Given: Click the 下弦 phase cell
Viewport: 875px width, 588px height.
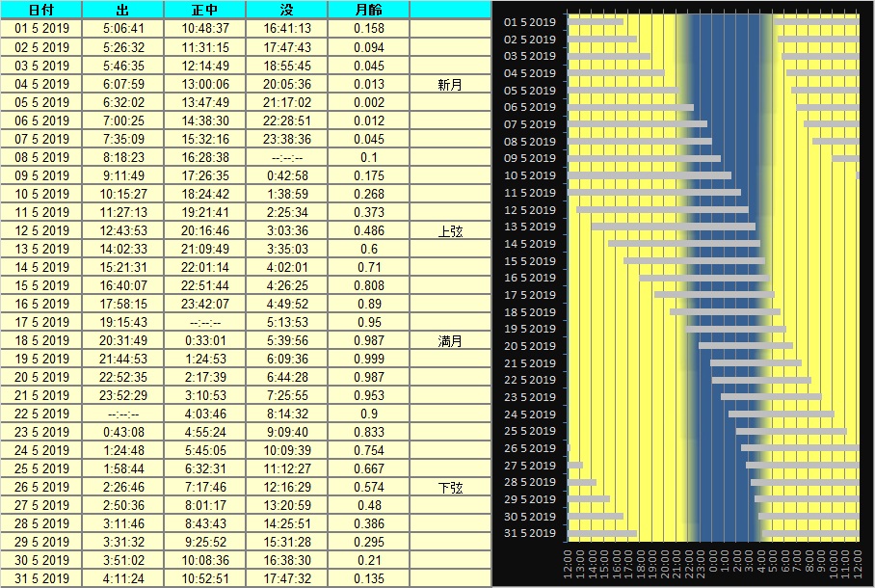Looking at the screenshot, I should tap(450, 488).
